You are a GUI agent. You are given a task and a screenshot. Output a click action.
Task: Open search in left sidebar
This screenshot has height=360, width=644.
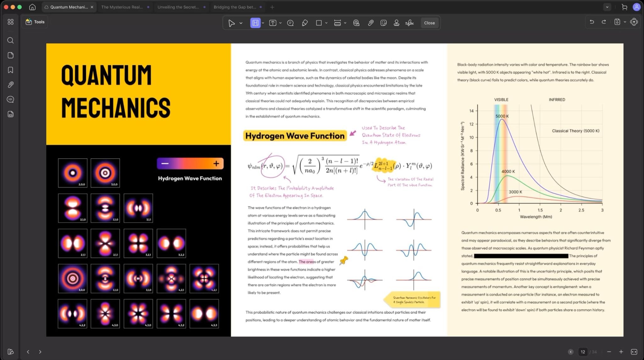(10, 41)
